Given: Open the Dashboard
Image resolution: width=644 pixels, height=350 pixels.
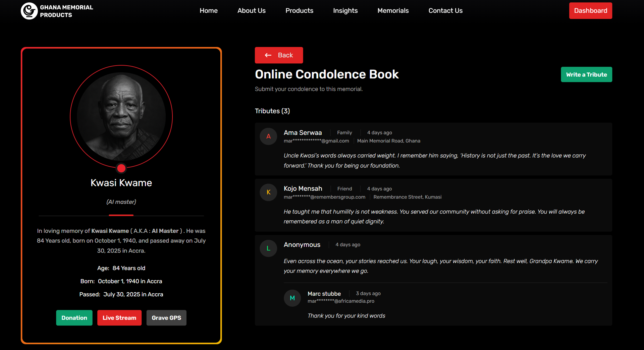Looking at the screenshot, I should tap(590, 10).
